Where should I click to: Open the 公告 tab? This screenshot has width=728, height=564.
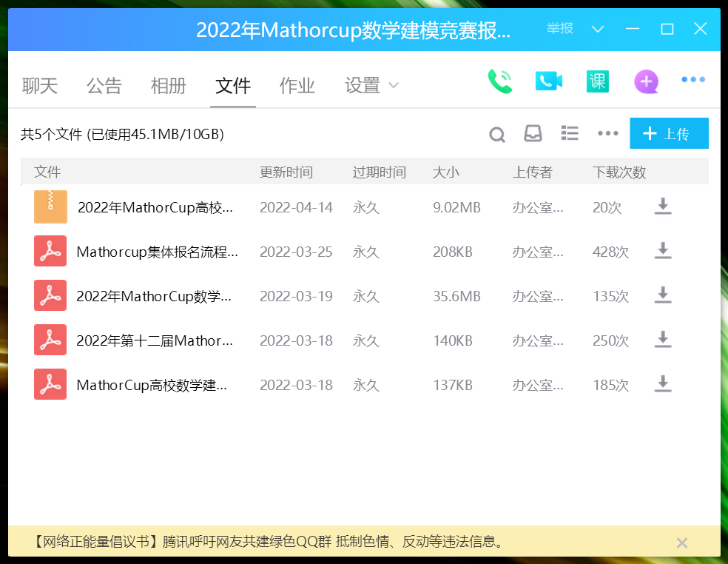[104, 86]
